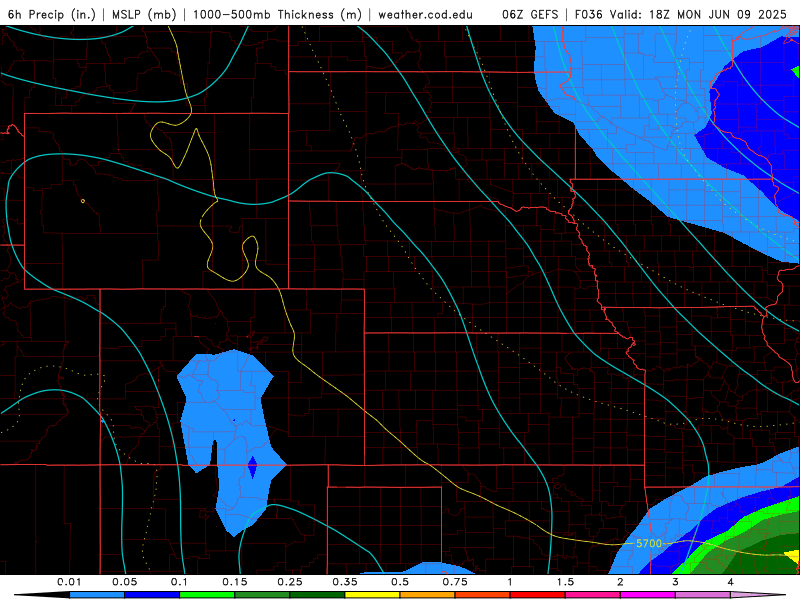Click the "6h Precip (in.)" header label
The image size is (800, 600).
click(52, 14)
